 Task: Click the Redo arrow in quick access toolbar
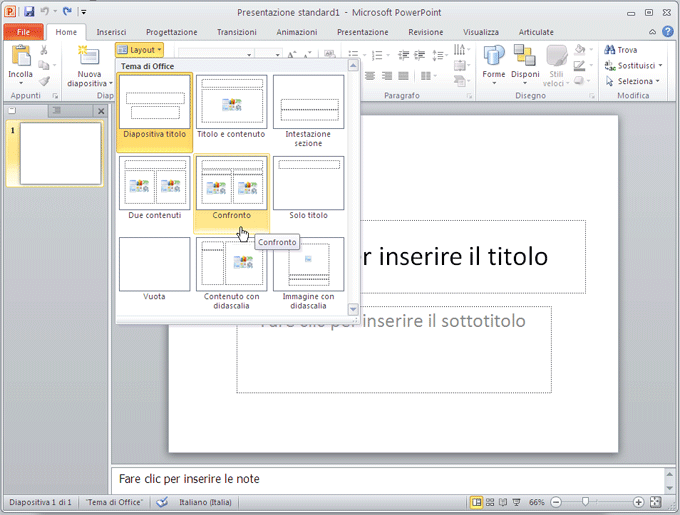pyautogui.click(x=67, y=12)
